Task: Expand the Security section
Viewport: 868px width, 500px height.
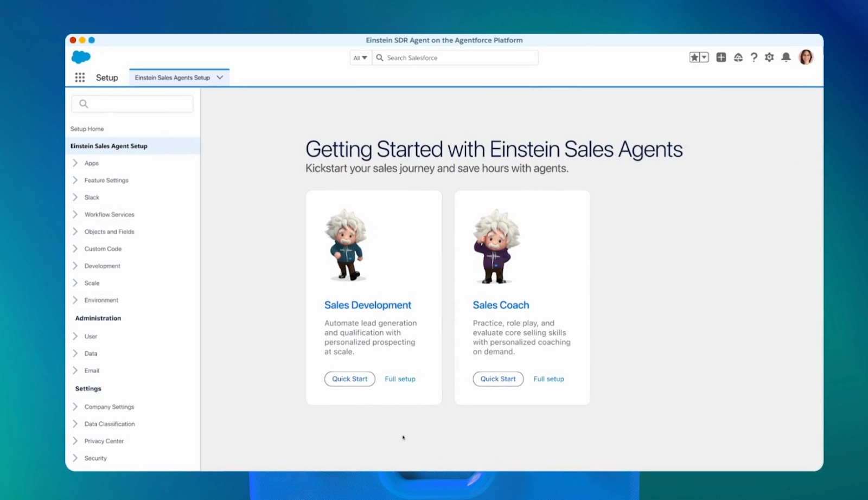Action: pos(75,458)
